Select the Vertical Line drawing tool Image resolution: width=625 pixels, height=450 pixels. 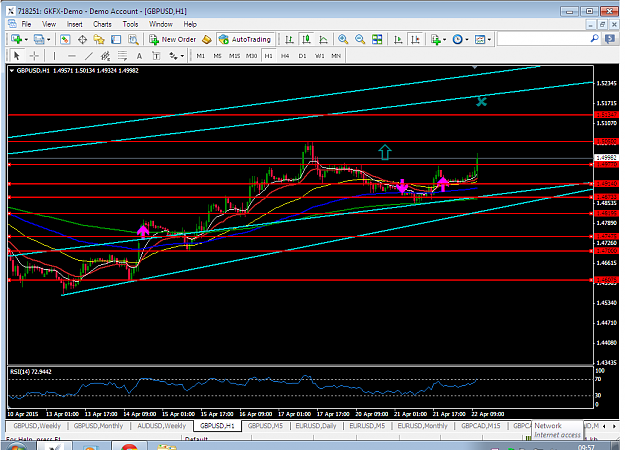[54, 56]
